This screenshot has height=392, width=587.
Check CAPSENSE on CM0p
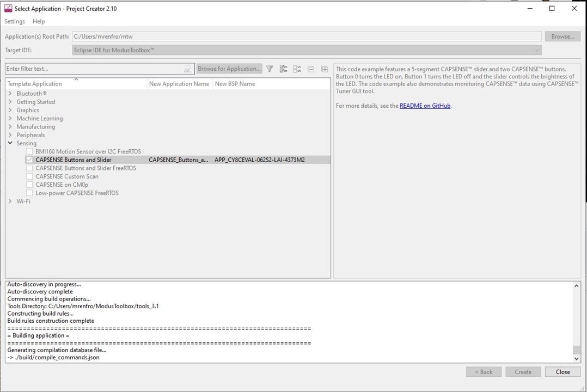tap(29, 185)
